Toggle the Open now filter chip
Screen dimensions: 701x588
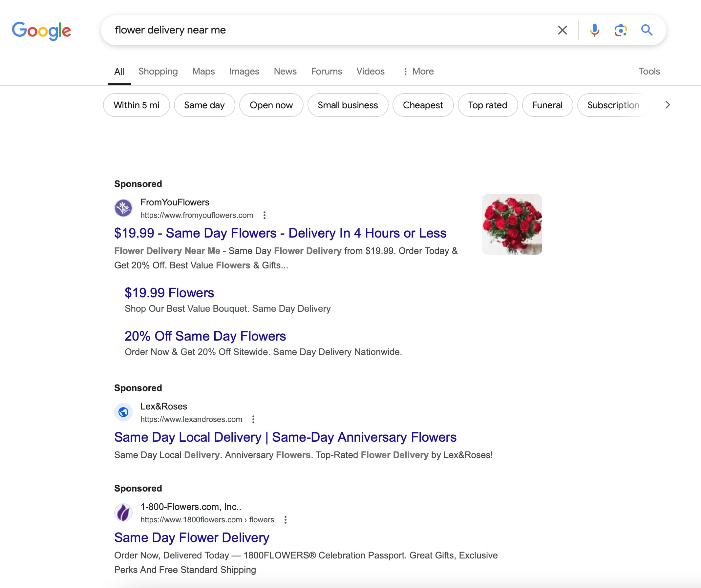pyautogui.click(x=271, y=105)
